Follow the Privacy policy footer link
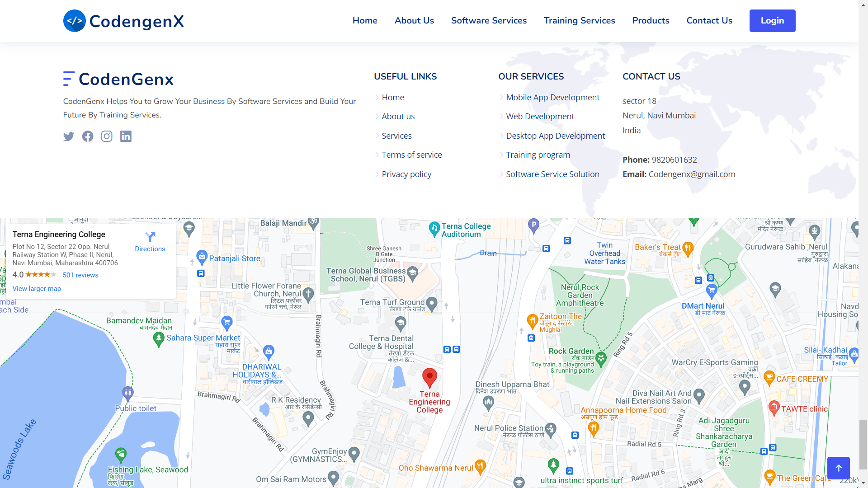This screenshot has height=488, width=868. (x=406, y=174)
